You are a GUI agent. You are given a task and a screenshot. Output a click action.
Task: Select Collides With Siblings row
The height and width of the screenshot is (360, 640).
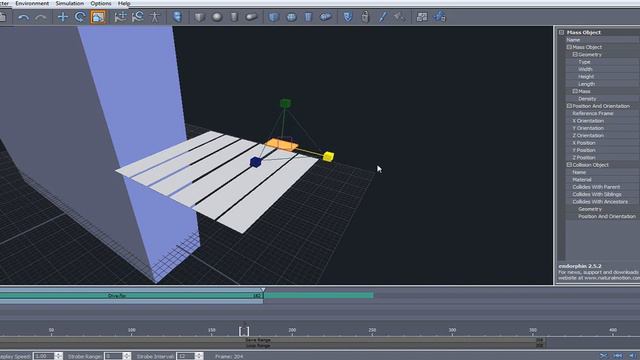[602, 194]
